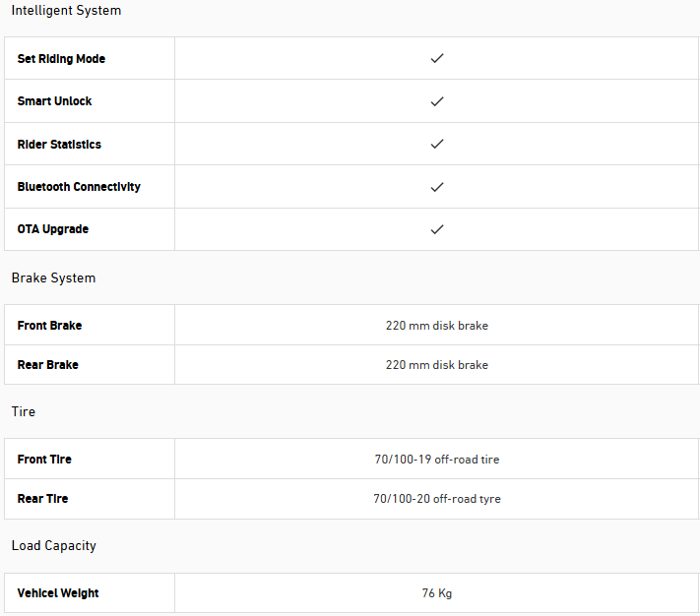The height and width of the screenshot is (616, 700).
Task: Click the Set Riding Mode checkmark
Action: click(x=437, y=58)
